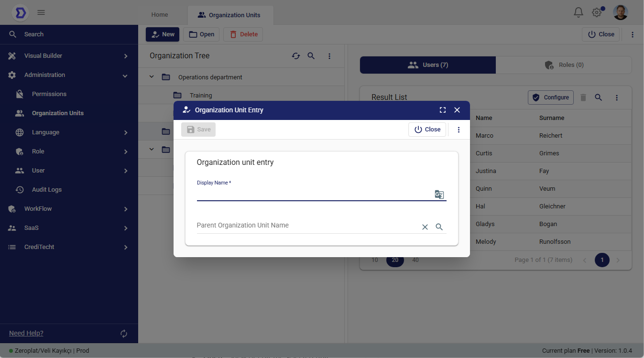Switch to the Roles (0) tab
Viewport: 644px width, 358px height.
point(564,65)
